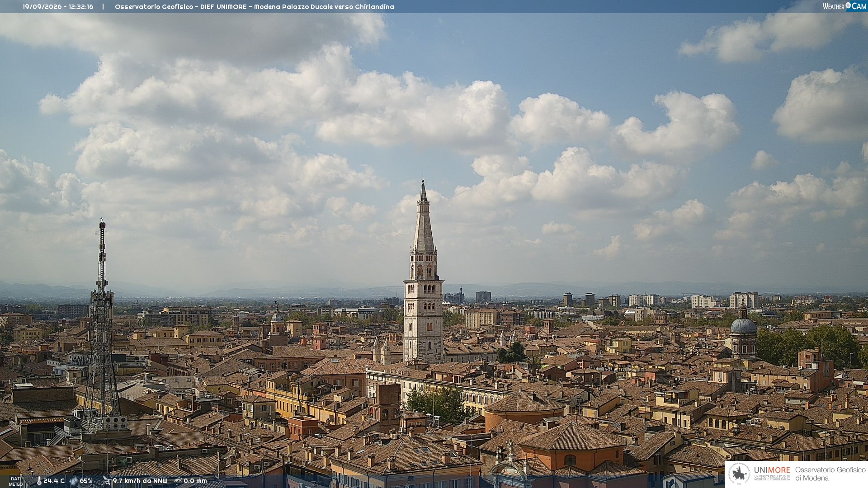The width and height of the screenshot is (868, 488).
Task: Click the humidity water drops icon
Action: click(x=73, y=481)
